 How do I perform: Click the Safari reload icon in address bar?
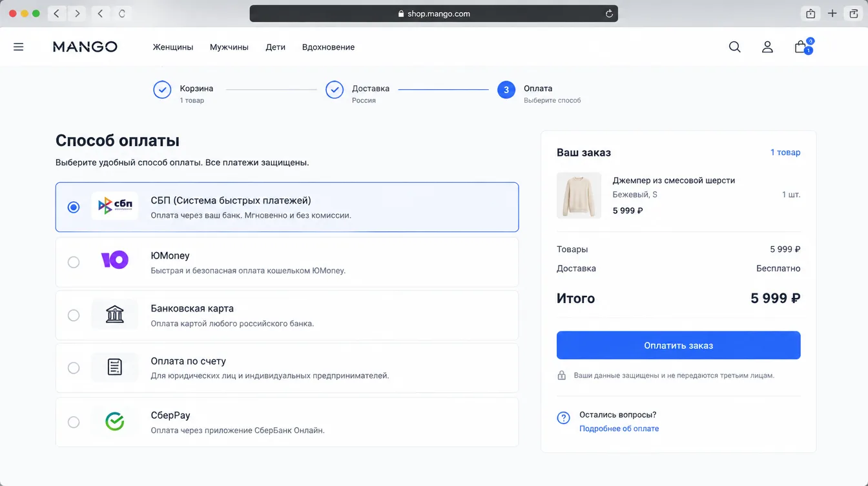[x=608, y=14]
